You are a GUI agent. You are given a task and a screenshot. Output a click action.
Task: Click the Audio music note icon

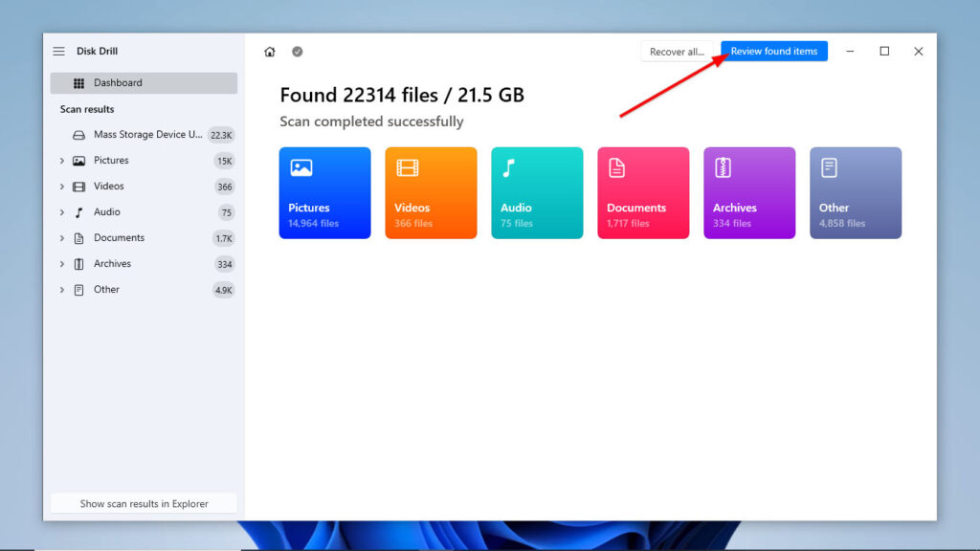point(78,211)
